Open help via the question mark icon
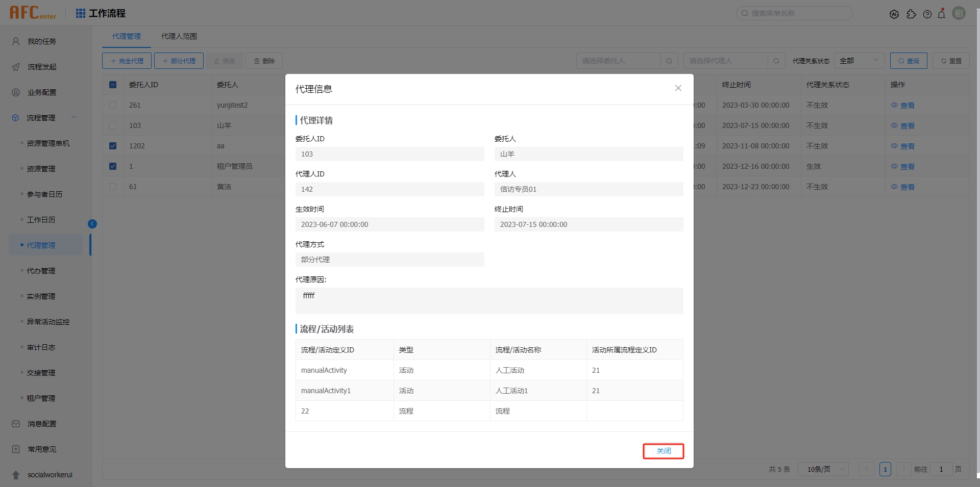This screenshot has height=487, width=980. tap(928, 14)
